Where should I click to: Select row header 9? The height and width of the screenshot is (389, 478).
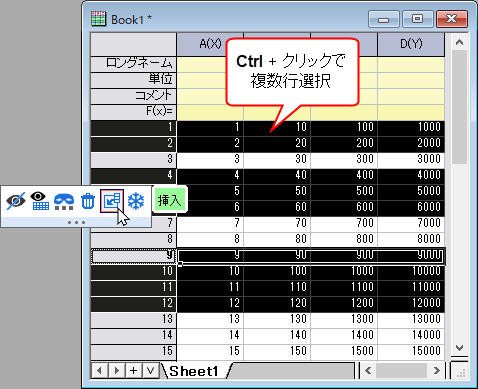133,256
